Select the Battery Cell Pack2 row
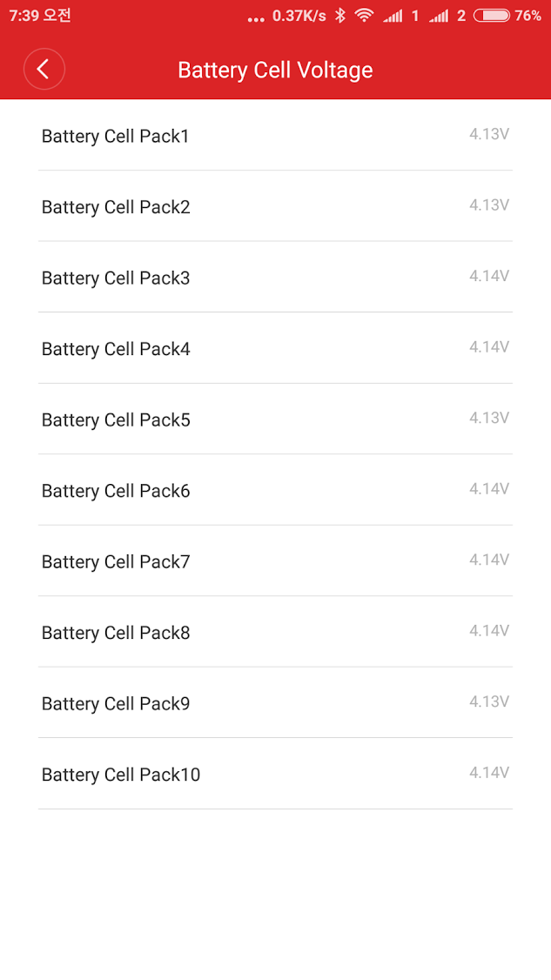 275,205
